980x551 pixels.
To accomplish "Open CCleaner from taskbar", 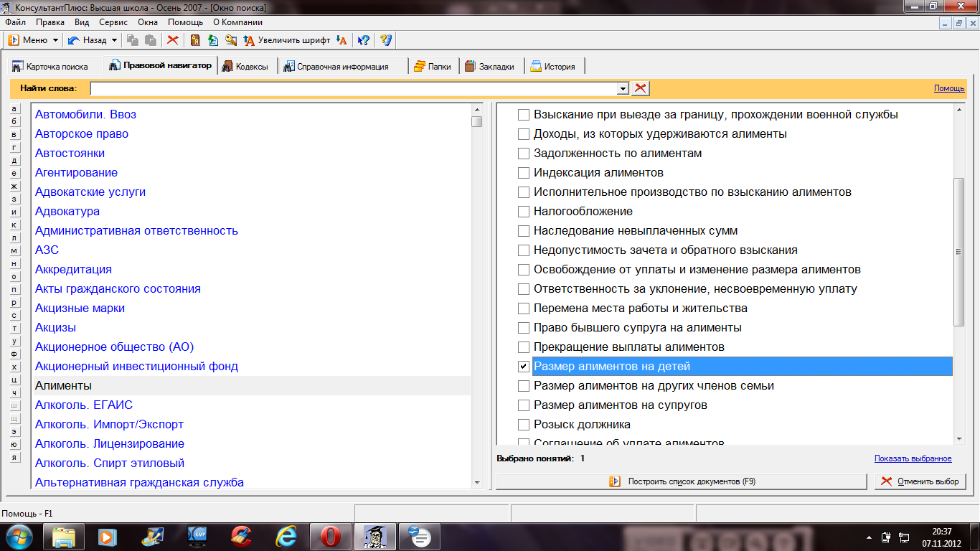I will [241, 536].
